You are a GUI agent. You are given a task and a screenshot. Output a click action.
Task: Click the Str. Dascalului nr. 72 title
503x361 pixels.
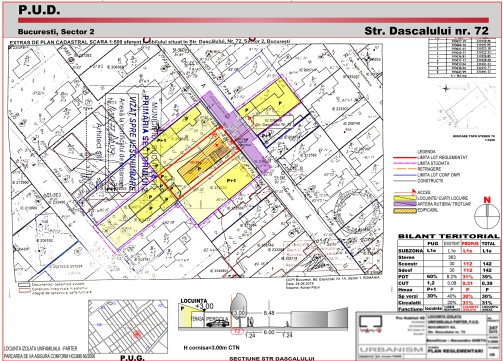click(426, 31)
